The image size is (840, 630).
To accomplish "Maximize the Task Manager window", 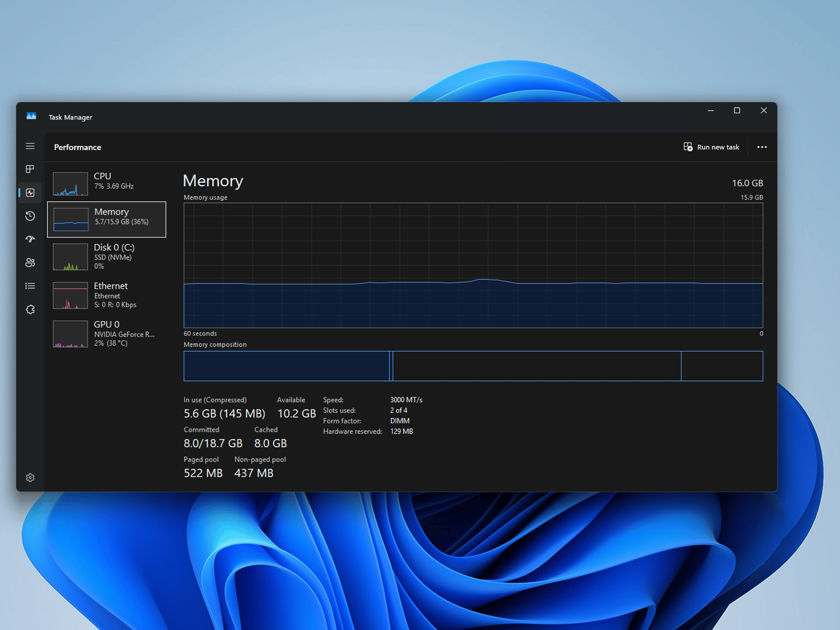I will pyautogui.click(x=737, y=111).
